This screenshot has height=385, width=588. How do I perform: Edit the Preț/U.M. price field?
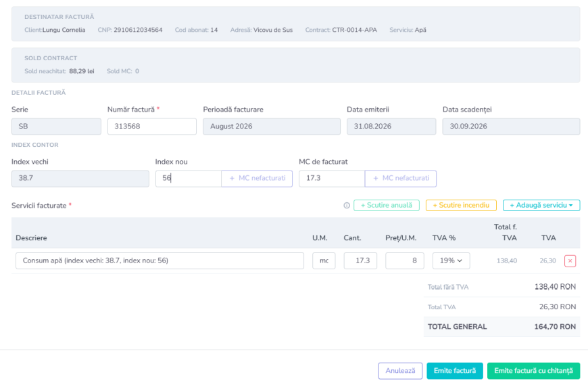pos(405,261)
